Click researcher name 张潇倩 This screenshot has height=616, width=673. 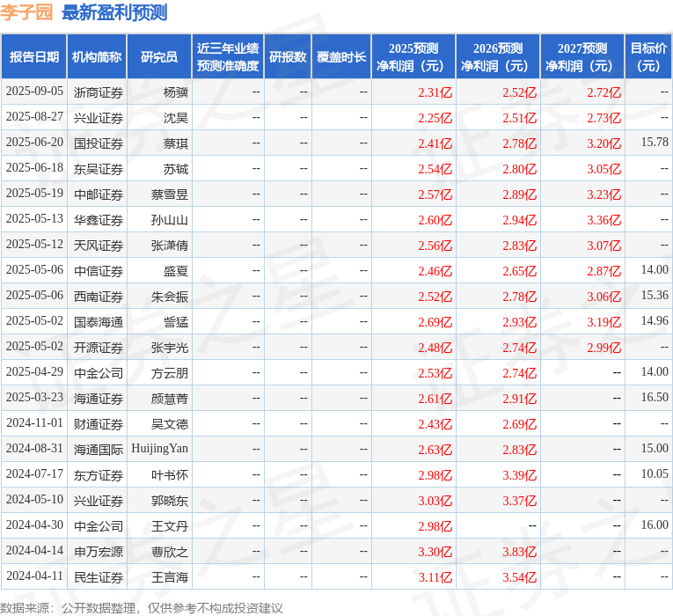(170, 246)
